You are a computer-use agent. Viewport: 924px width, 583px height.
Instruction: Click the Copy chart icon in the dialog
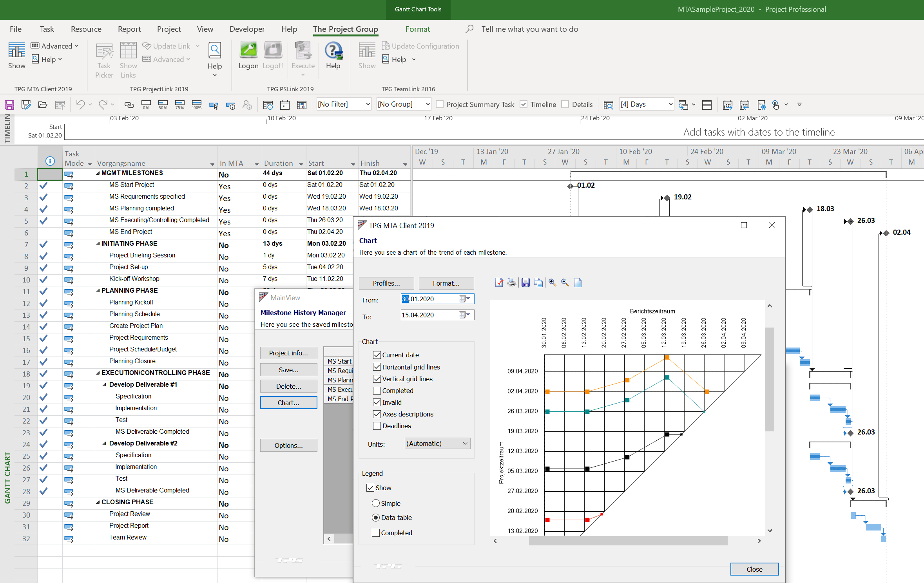tap(538, 282)
